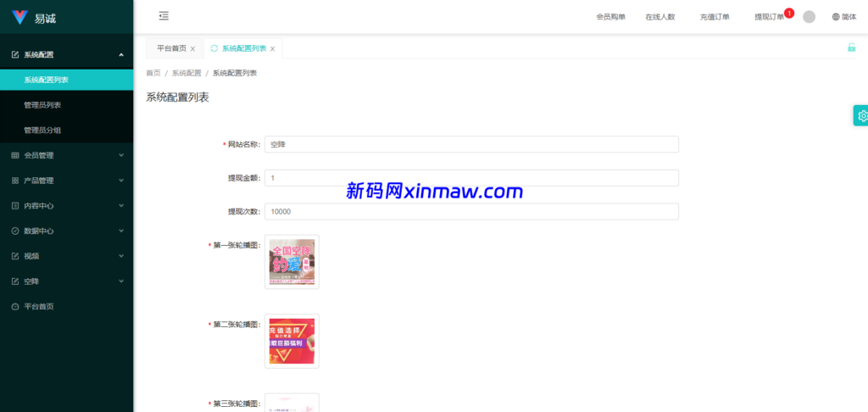Open the settings gear side panel
Viewport: 868px width, 412px height.
tap(862, 116)
